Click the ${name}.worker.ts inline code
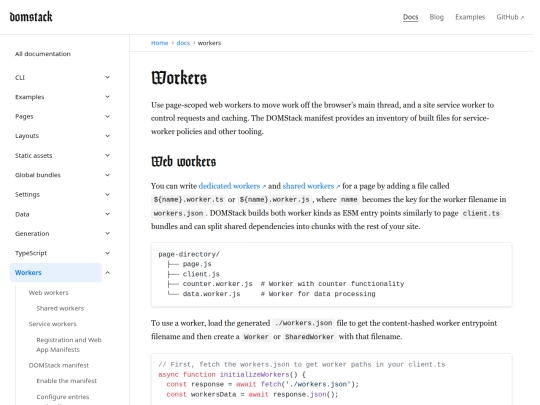The height and width of the screenshot is (405, 540). click(188, 199)
